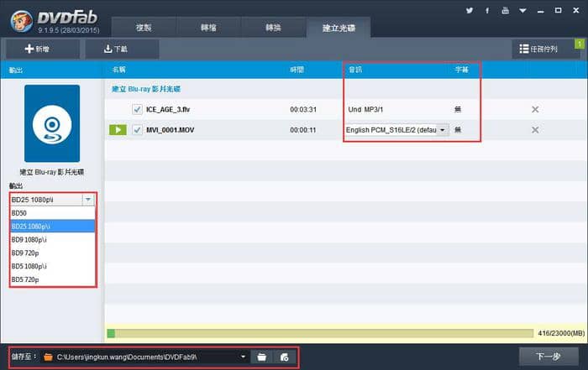The height and width of the screenshot is (370, 588).
Task: Click the subtitle 無 cell for MVI_0001.MOV
Action: (x=458, y=130)
